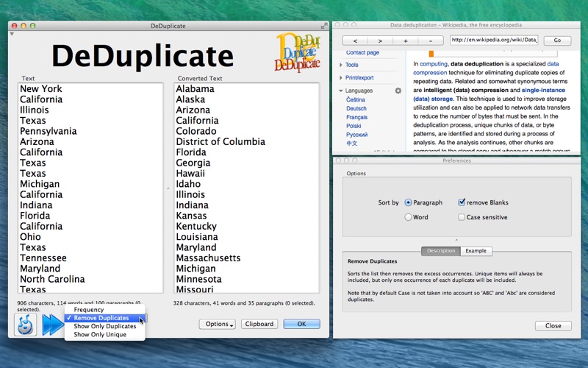This screenshot has width=588, height=368.
Task: Select the Word sort radio button
Action: pyautogui.click(x=409, y=217)
